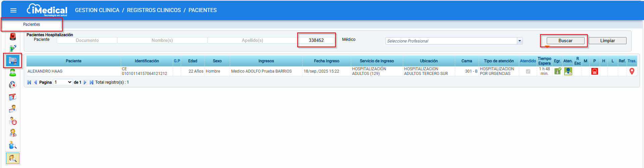Open the calendar sidebar icon

coord(13,97)
